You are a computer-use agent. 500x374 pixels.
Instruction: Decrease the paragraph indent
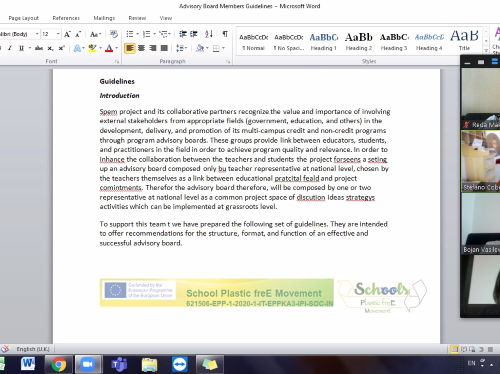(x=182, y=34)
